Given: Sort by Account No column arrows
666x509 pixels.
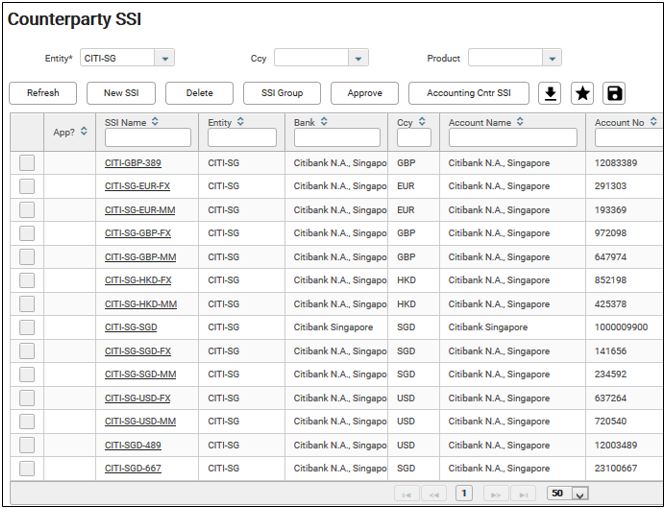Looking at the screenshot, I should point(654,122).
